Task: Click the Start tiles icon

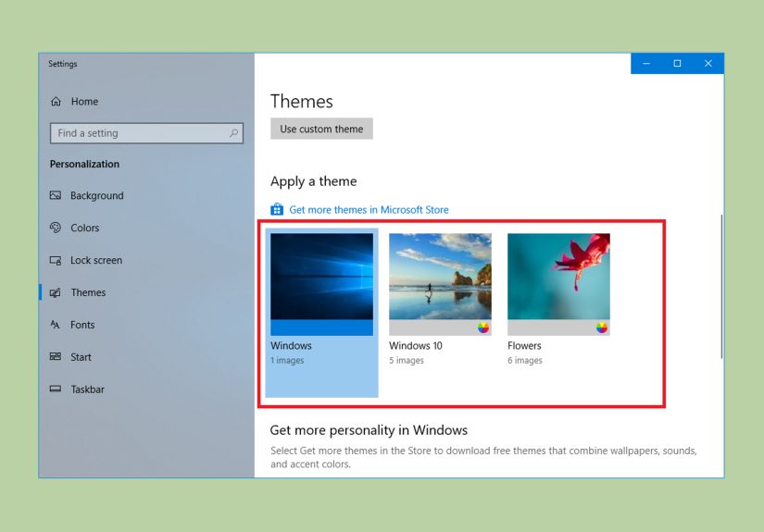Action: pyautogui.click(x=56, y=357)
